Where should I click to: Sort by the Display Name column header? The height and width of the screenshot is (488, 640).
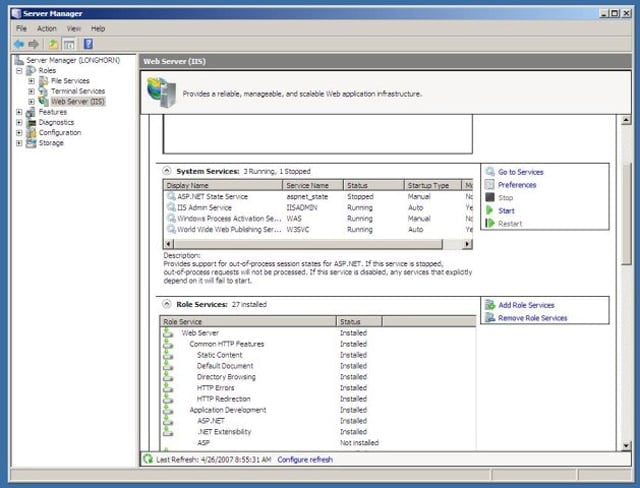pos(223,185)
